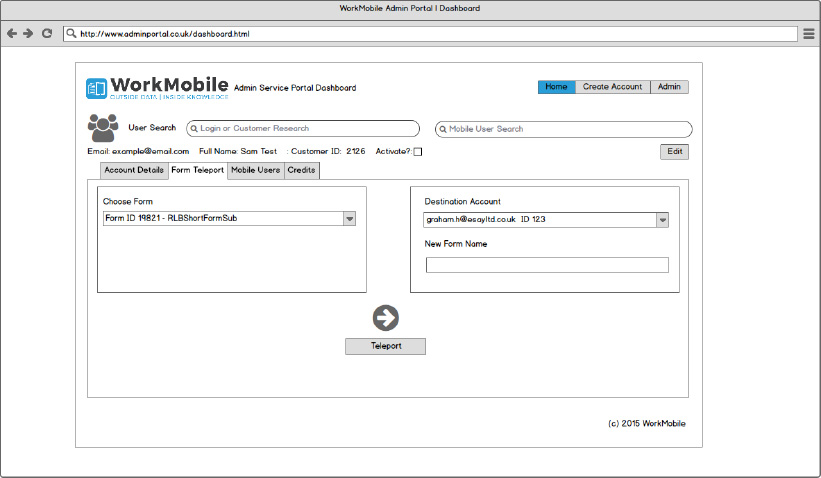Click the WorkMobile logo icon
This screenshot has width=821, height=478.
pyautogui.click(x=96, y=88)
